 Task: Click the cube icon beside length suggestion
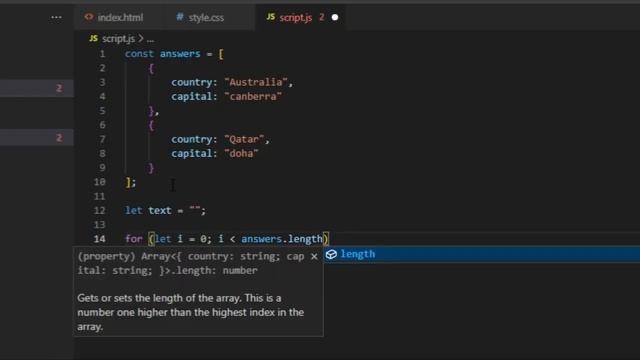(x=331, y=254)
